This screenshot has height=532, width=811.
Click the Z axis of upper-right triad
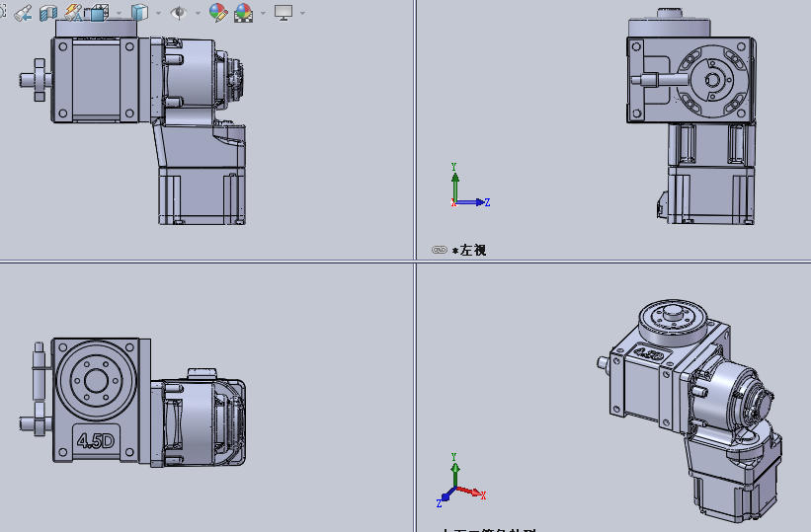pos(473,202)
